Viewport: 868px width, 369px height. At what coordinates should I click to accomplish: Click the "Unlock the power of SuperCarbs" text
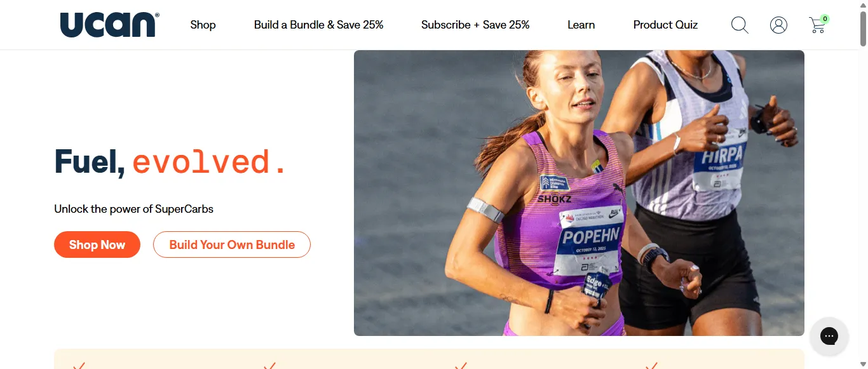(133, 209)
